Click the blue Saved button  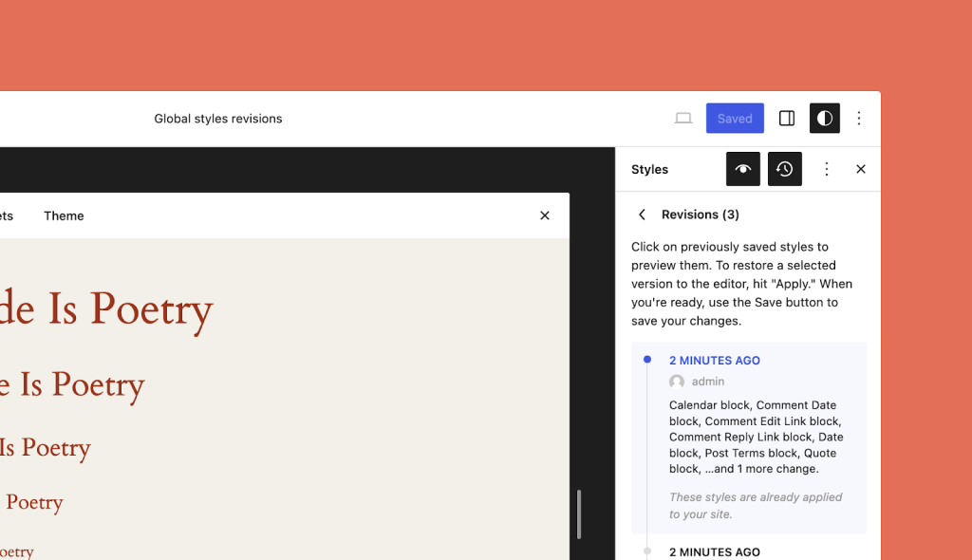coord(735,118)
